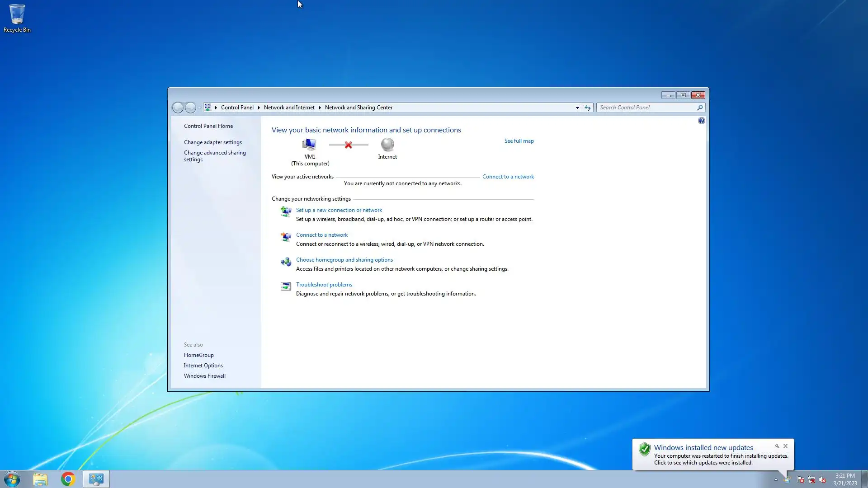Open Chrome from the taskbar
The height and width of the screenshot is (488, 868).
(68, 479)
